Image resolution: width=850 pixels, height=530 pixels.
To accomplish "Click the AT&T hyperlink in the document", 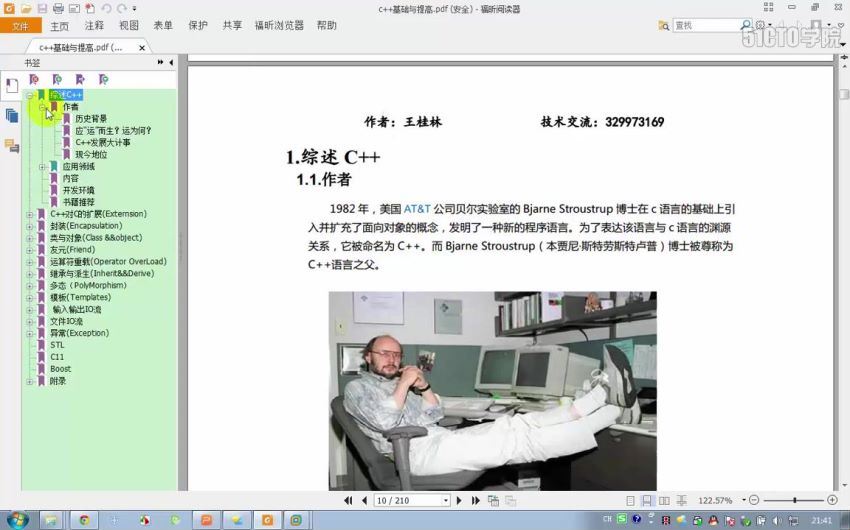I will (x=417, y=209).
